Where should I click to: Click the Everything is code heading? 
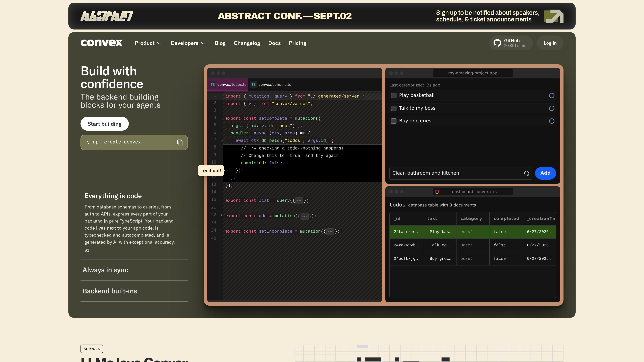(x=113, y=196)
